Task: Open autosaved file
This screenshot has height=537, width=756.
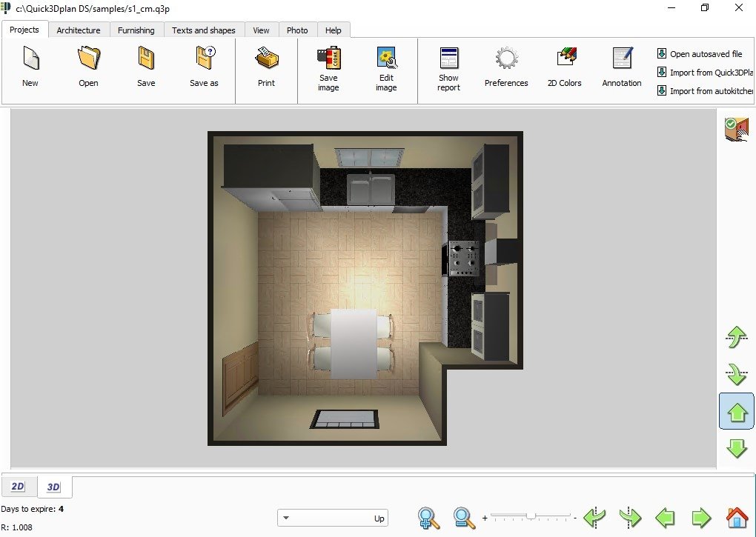Action: tap(700, 54)
